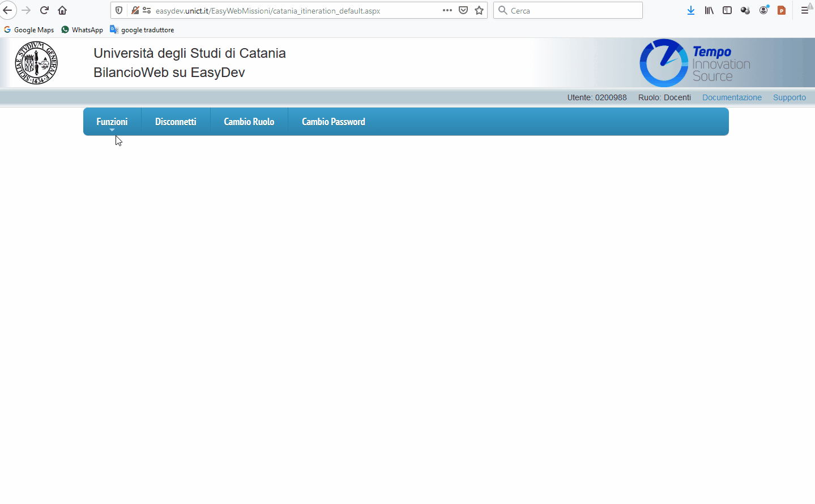Open the Supporto link
Image resolution: width=815 pixels, height=504 pixels.
pyautogui.click(x=790, y=97)
